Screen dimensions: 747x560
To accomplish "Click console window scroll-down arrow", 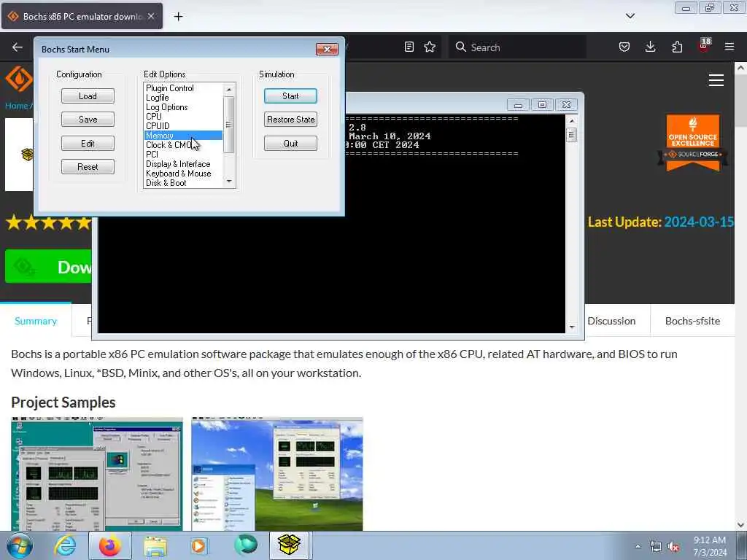I will click(x=572, y=327).
